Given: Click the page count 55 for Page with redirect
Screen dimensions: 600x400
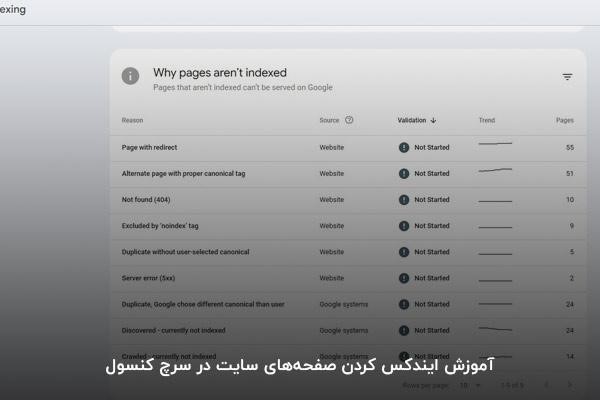Looking at the screenshot, I should point(570,147).
